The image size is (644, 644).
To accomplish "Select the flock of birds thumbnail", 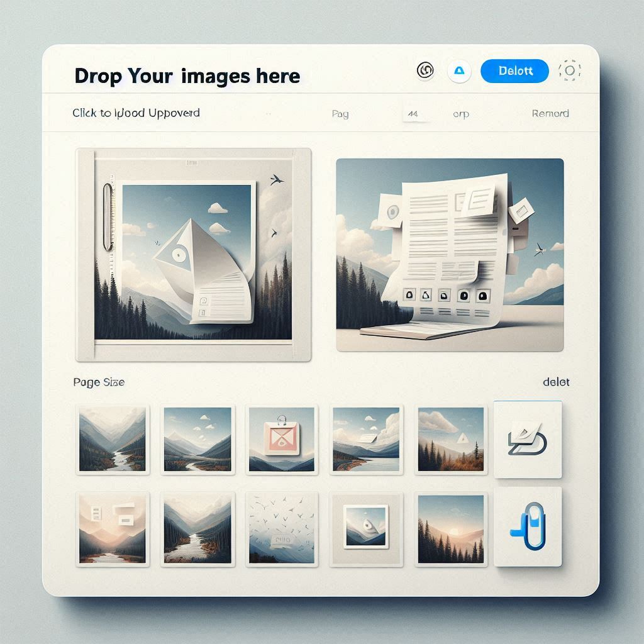I will (x=280, y=528).
